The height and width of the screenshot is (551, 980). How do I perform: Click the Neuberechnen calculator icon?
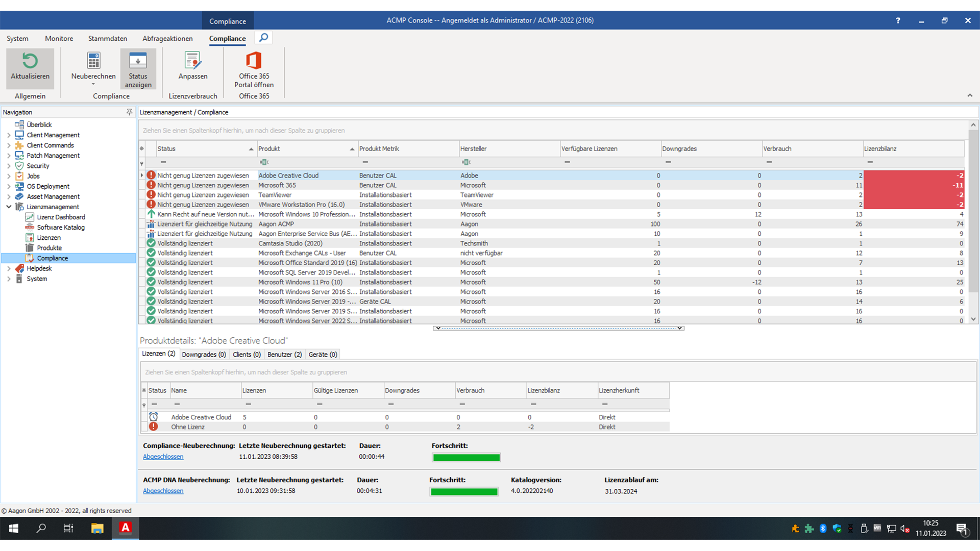[93, 61]
